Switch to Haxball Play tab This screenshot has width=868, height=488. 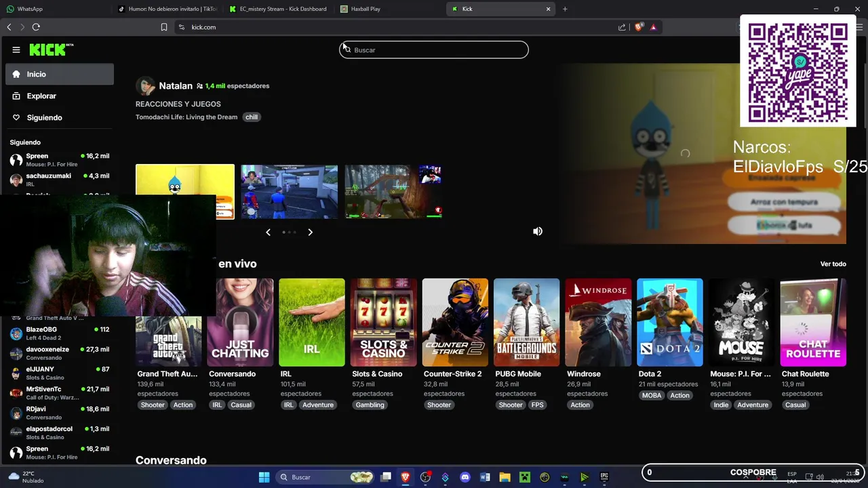pos(390,9)
